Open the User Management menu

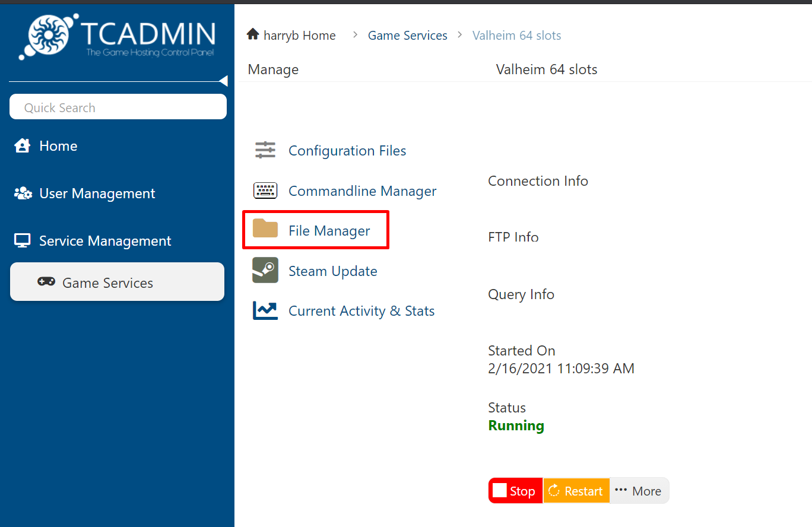97,193
